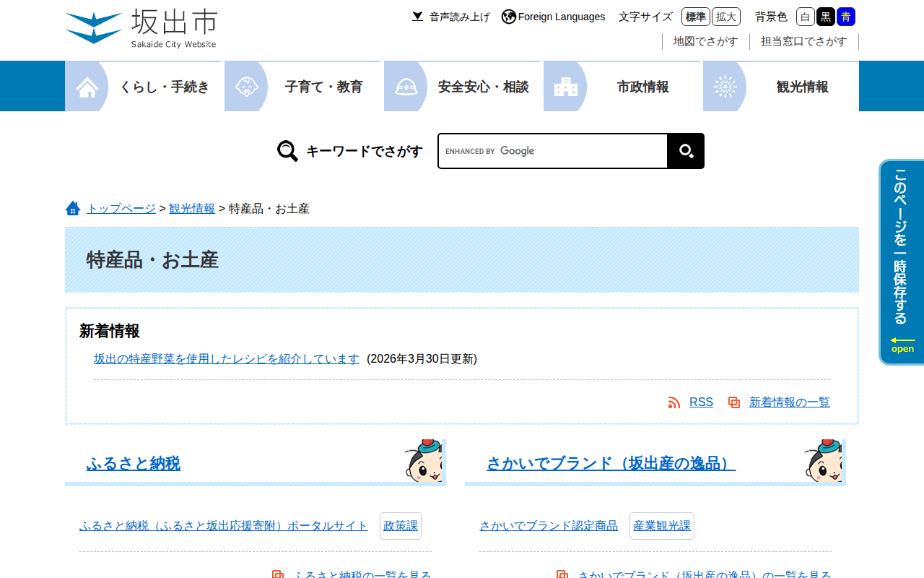The height and width of the screenshot is (578, 924).
Task: Open ふるさと納税 portal site link
Action: pyautogui.click(x=224, y=526)
